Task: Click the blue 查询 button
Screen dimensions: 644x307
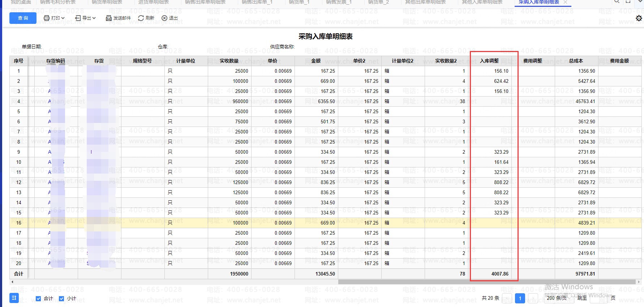Action: 23,18
